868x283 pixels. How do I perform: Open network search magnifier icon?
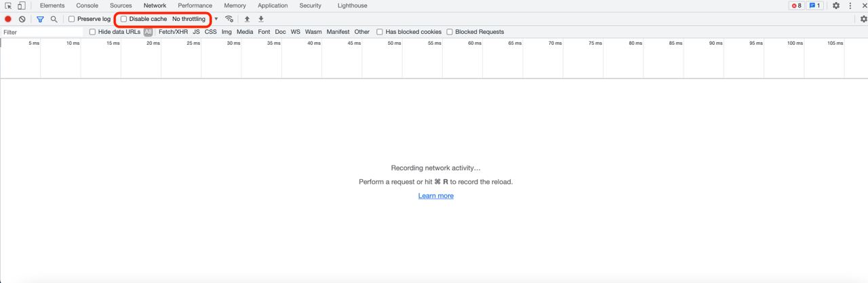click(x=54, y=19)
